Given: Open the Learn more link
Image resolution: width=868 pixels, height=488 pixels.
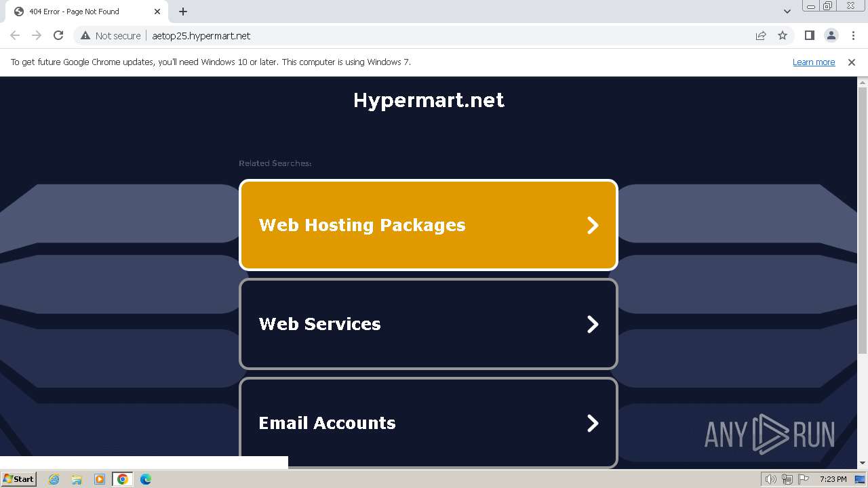Looking at the screenshot, I should click(x=814, y=62).
